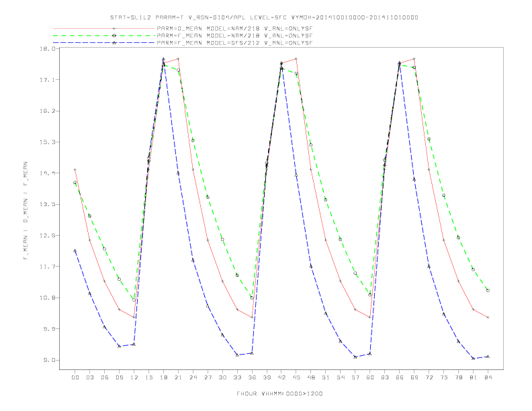Viewport: 532px width, 411px height.
Task: Click x-axis forecast hour label 06
Action: pos(105,377)
